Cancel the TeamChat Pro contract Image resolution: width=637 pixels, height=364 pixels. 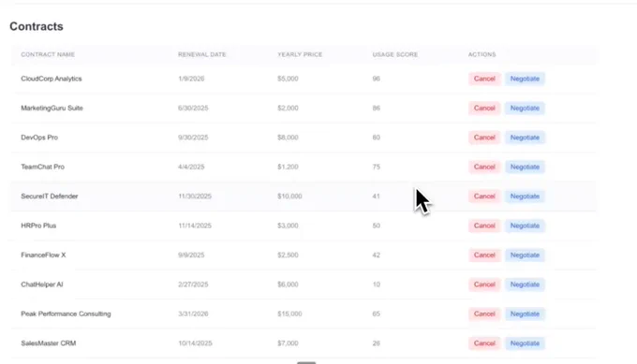(x=484, y=167)
